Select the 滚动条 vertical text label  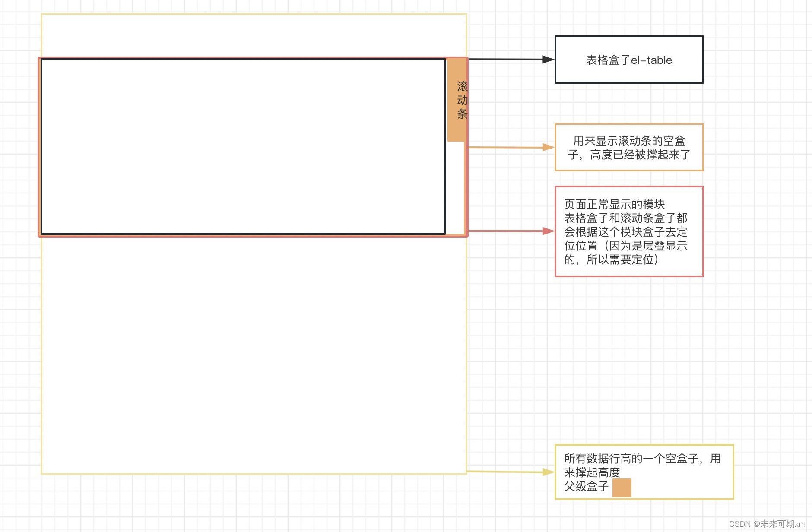point(462,100)
